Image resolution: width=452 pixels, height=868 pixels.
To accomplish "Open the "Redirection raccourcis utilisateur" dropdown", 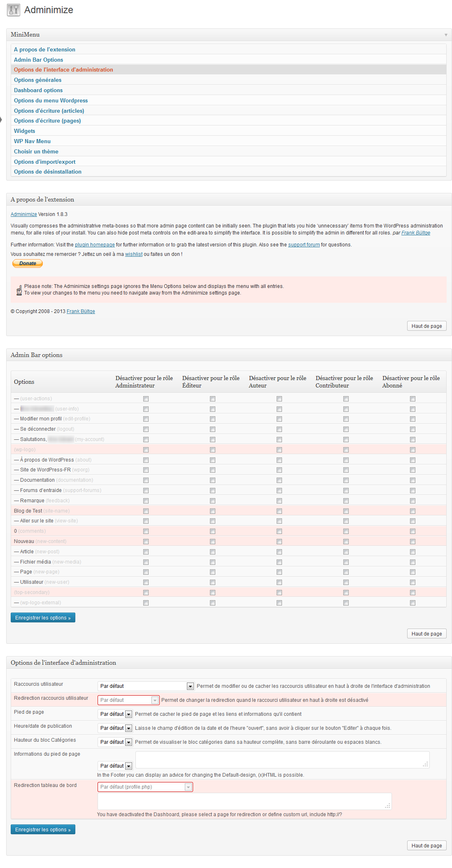I will pos(128,700).
